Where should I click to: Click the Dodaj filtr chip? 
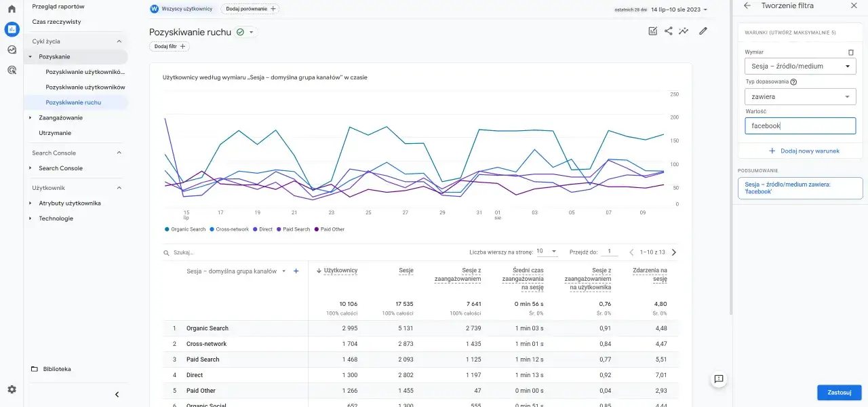point(170,46)
